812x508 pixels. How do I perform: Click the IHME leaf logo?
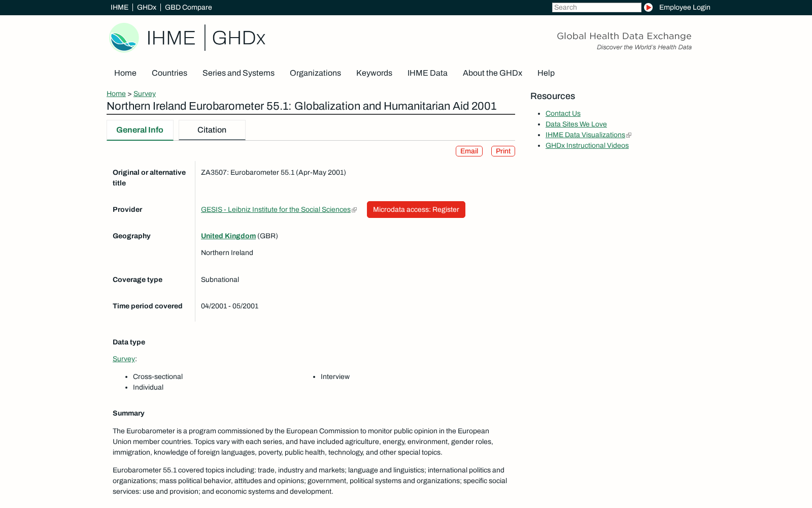point(124,38)
